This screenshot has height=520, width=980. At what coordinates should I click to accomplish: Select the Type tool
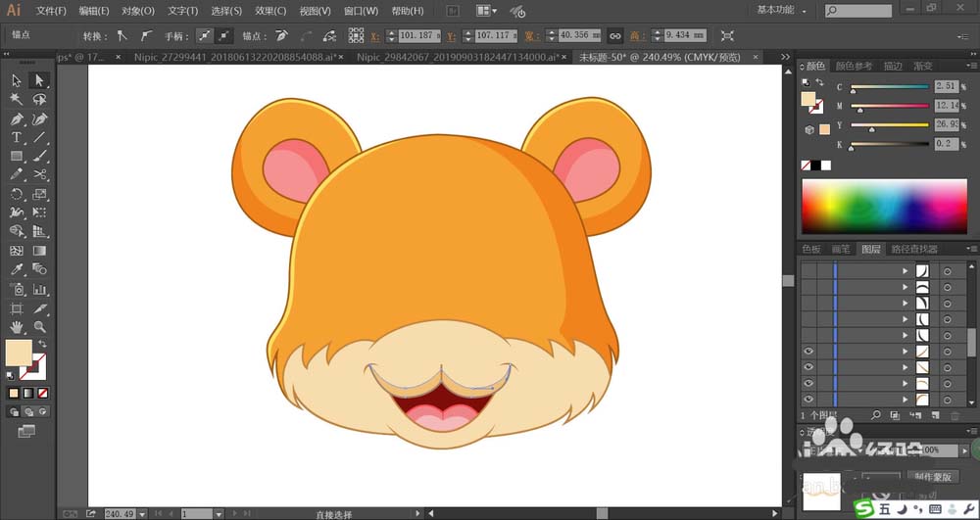coord(17,138)
